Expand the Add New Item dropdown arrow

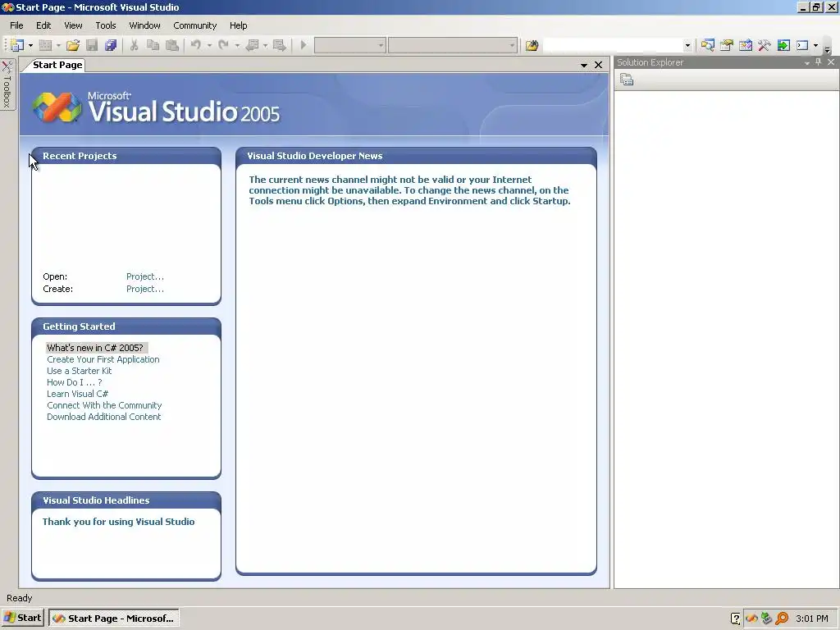[x=58, y=46]
